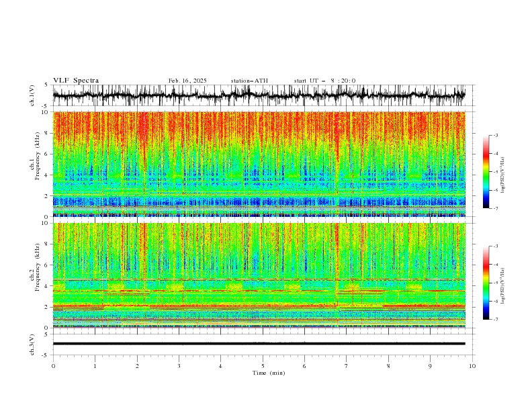Click the ch.2 "Frequency (kHz)" axis label

[37, 265]
